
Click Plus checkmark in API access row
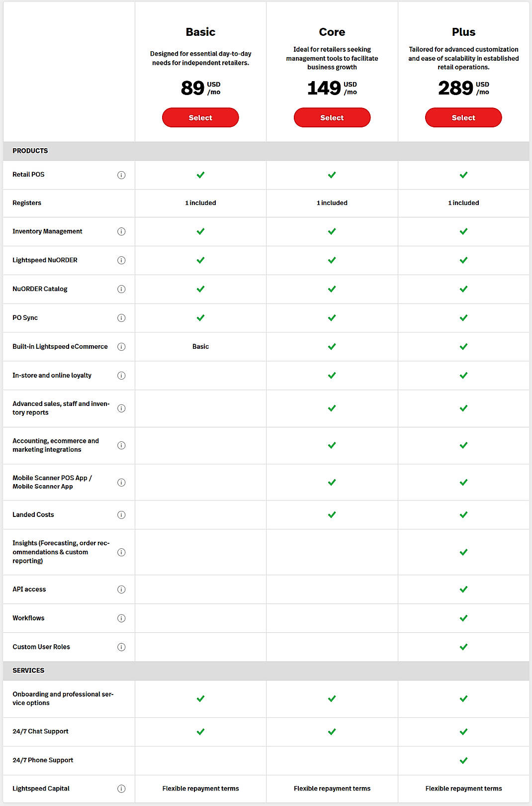pos(463,590)
